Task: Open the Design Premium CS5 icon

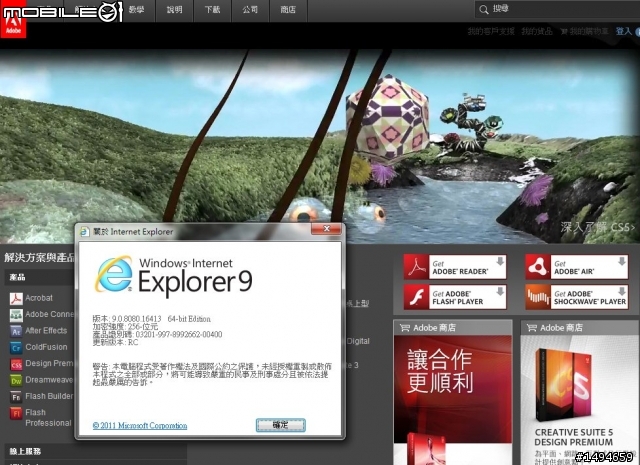Action: coord(16,364)
